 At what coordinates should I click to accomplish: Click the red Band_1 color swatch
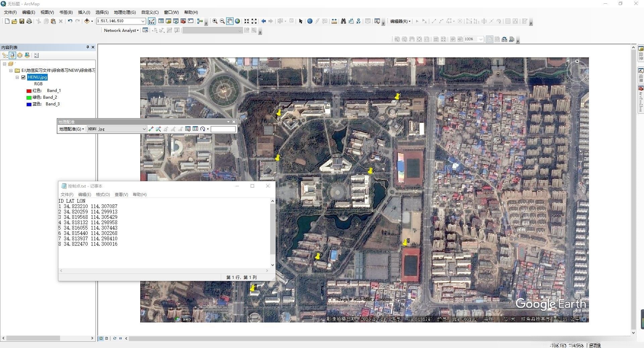click(x=29, y=91)
